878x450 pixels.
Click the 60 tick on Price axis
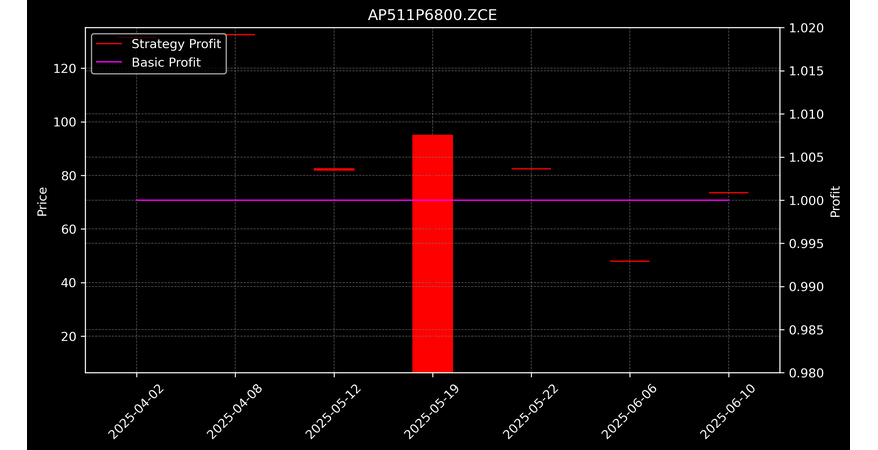pyautogui.click(x=68, y=229)
